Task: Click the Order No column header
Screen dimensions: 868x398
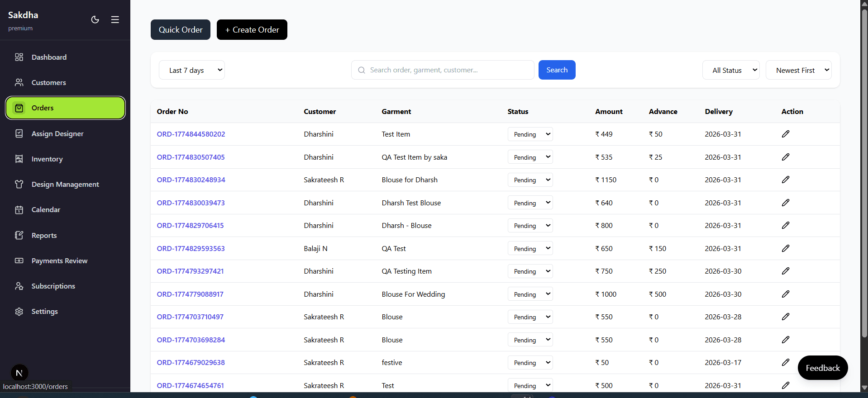Action: 172,111
